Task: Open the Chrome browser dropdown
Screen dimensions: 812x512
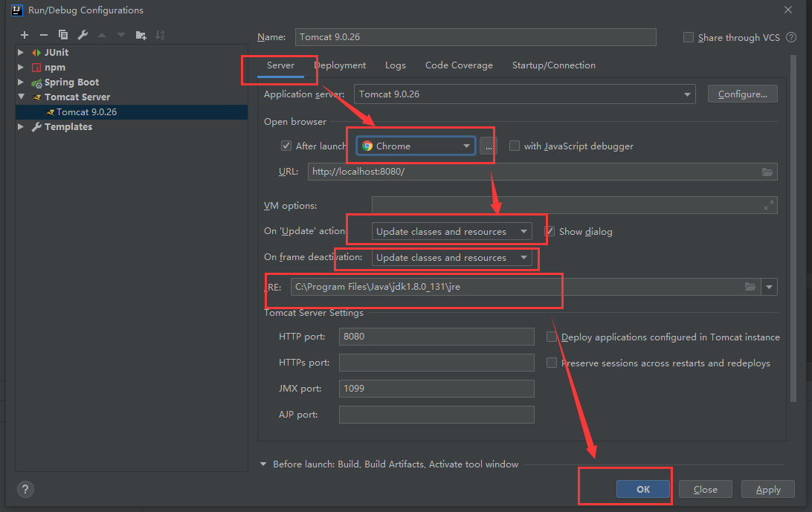Action: pyautogui.click(x=416, y=146)
